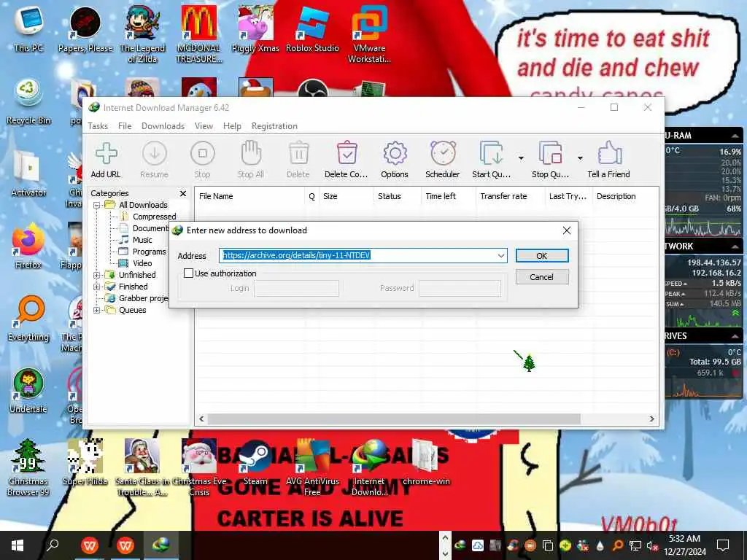Click the Stop toolbar icon
Viewport: 747px width, 560px height.
(203, 154)
